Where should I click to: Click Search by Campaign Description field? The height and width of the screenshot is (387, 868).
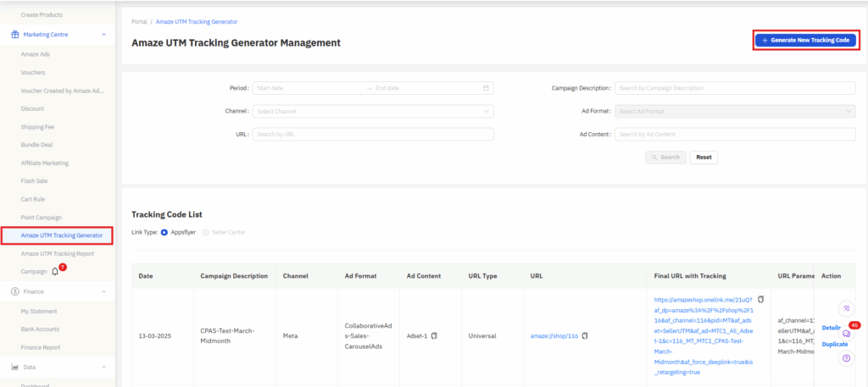coord(735,88)
